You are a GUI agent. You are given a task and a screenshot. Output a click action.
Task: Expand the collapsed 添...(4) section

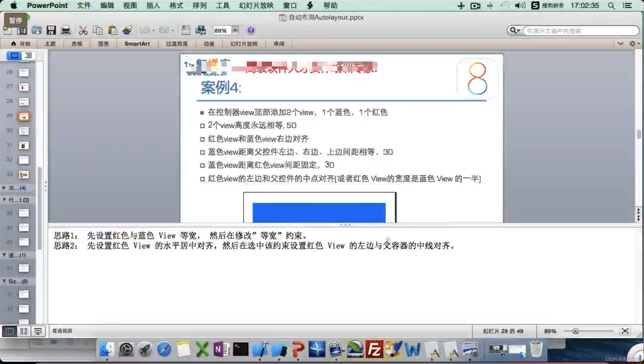pos(4,188)
